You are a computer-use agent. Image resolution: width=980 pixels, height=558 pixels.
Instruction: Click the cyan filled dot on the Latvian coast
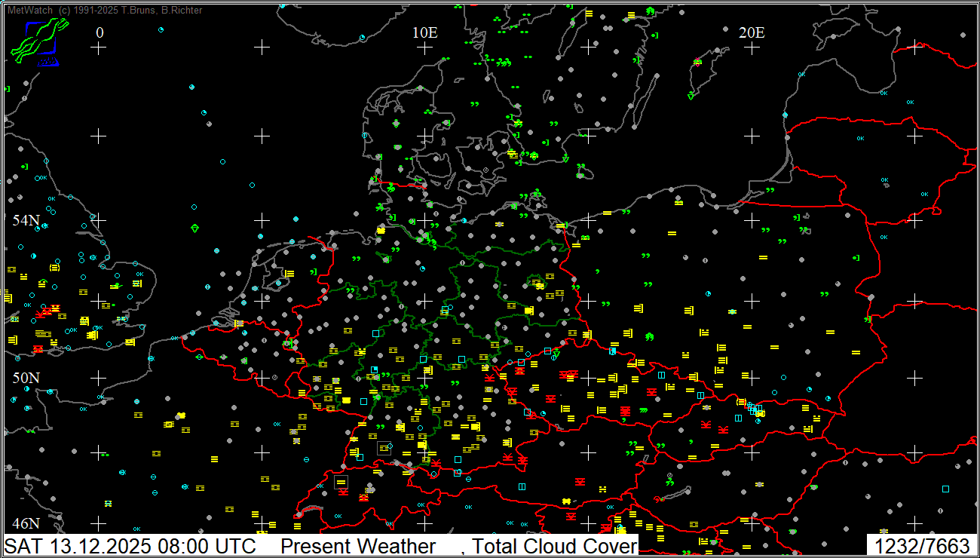click(785, 115)
